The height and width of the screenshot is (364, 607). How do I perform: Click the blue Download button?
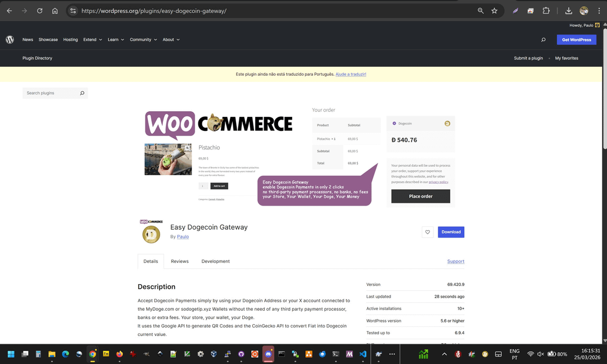click(451, 232)
